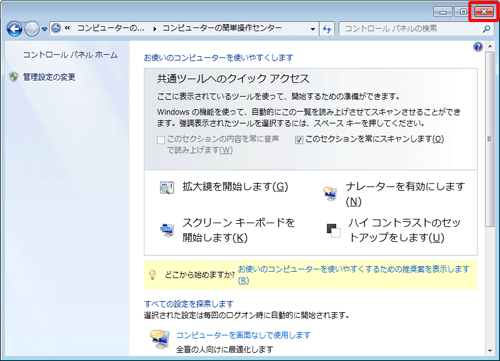Open the blue Help question mark icon

478,47
